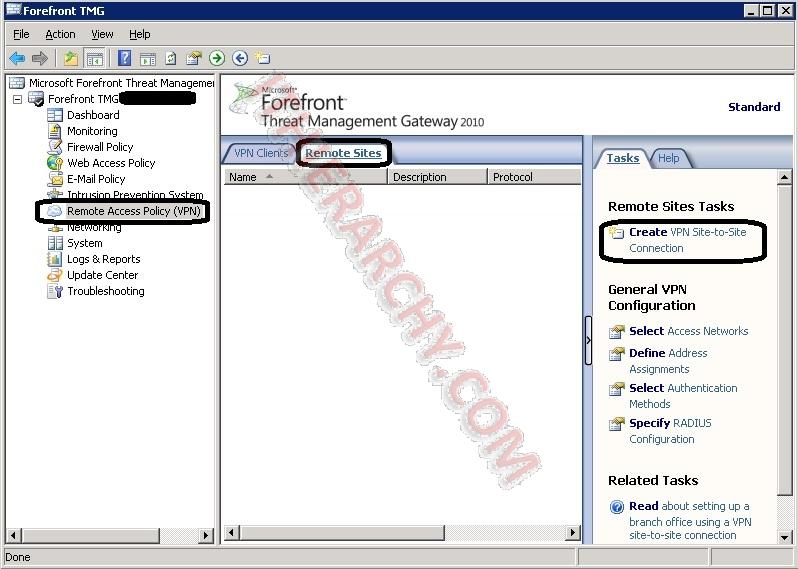The image size is (798, 569).
Task: Click the Select Access Networks task icon
Action: [616, 332]
